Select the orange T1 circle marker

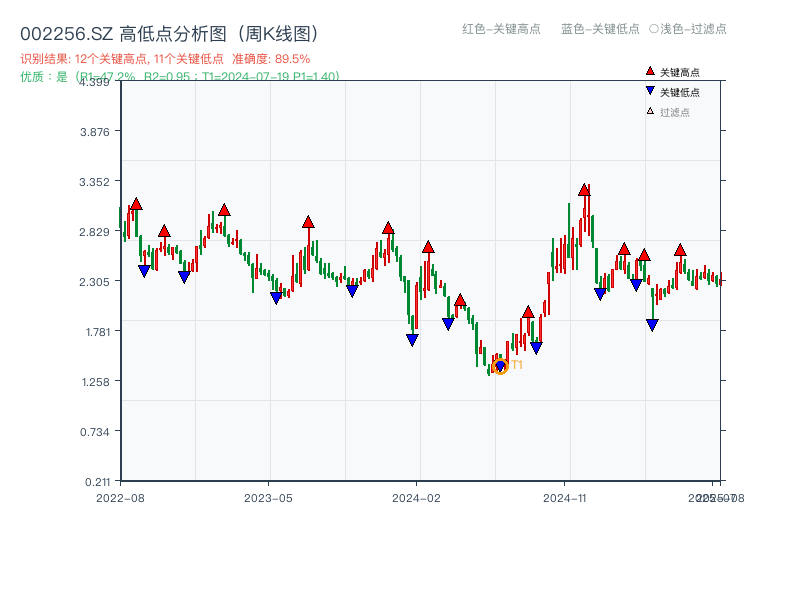pyautogui.click(x=501, y=366)
